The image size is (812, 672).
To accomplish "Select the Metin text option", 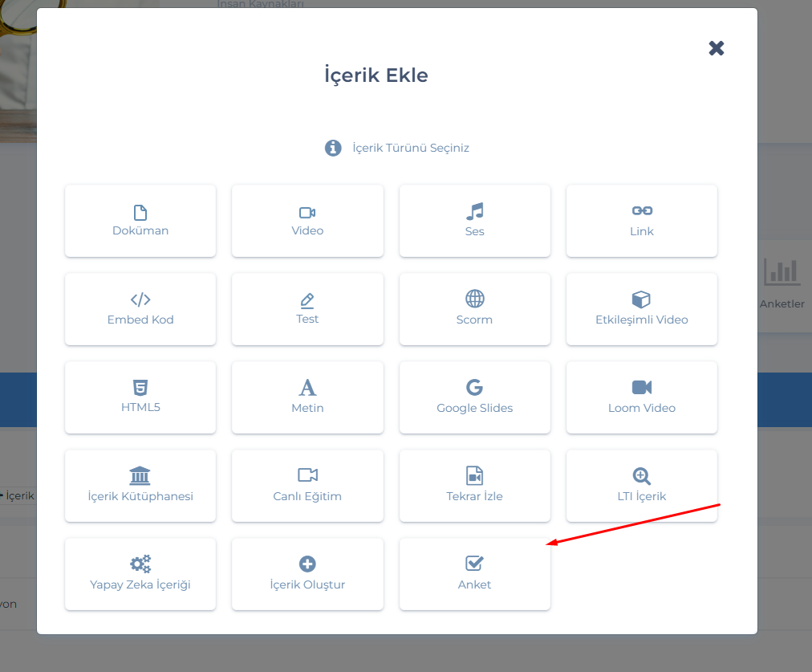I will pyautogui.click(x=307, y=397).
